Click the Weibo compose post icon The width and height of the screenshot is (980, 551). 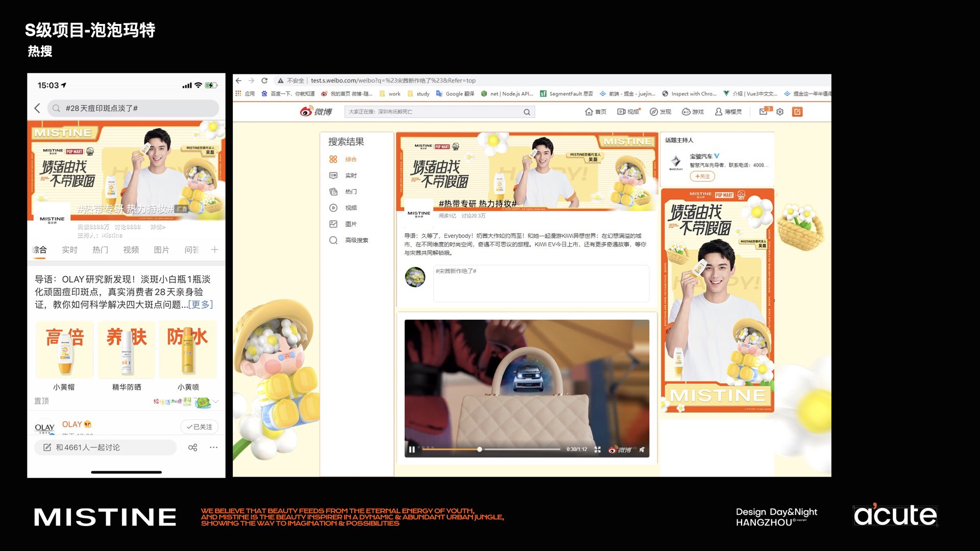[797, 112]
